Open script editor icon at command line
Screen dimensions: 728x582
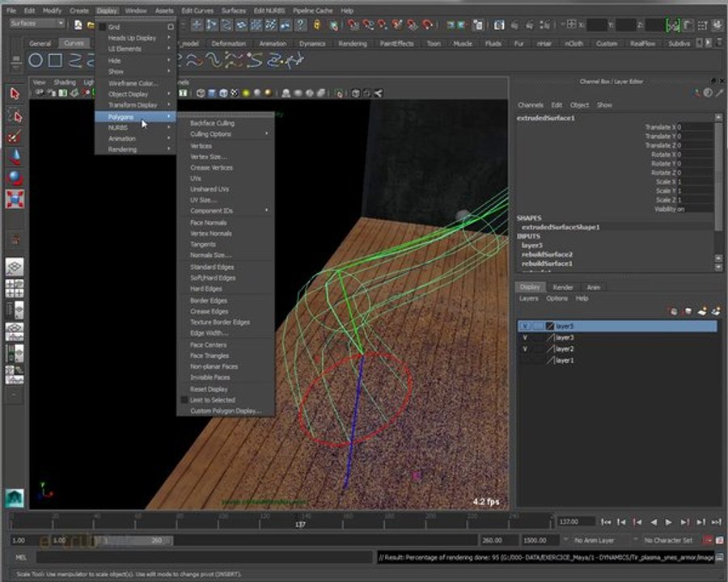[719, 557]
